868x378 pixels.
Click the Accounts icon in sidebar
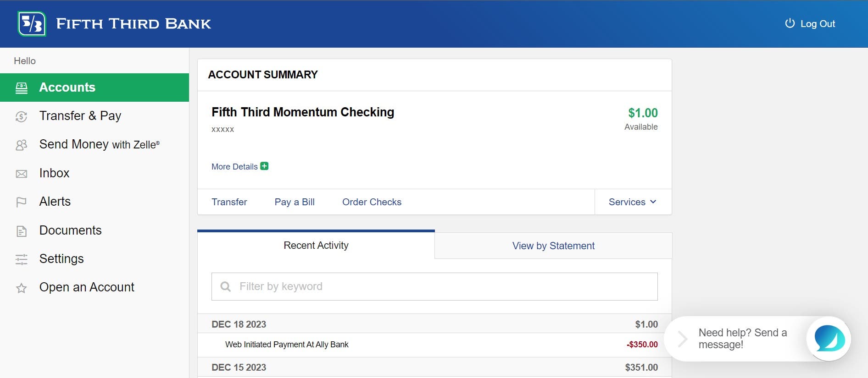[22, 88]
